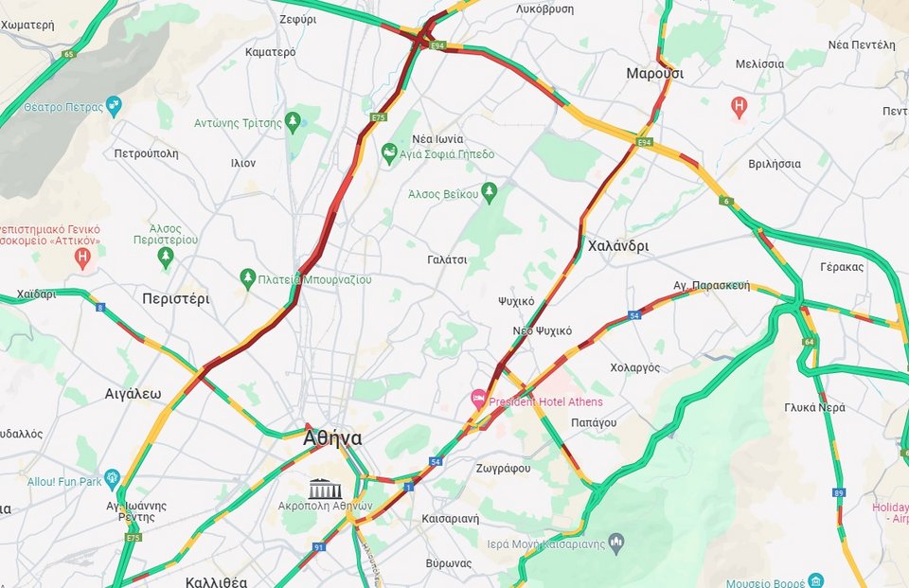
Task: Click the E94 road shield near Μαρούσι
Action: tap(644, 142)
